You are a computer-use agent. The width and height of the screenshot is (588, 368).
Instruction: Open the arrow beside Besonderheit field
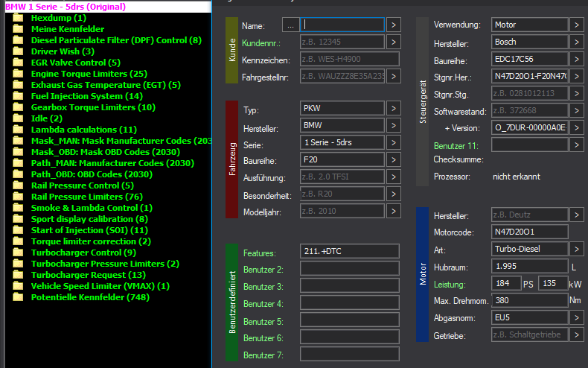click(x=394, y=194)
